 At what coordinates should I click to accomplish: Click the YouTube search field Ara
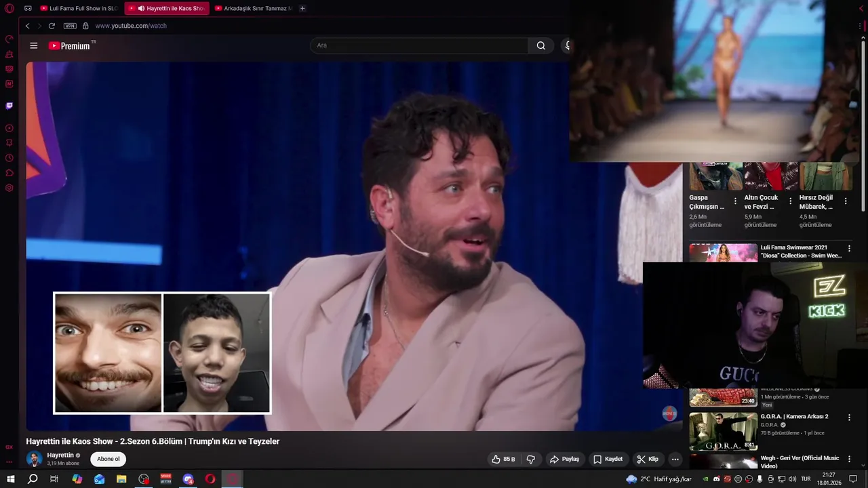coord(419,45)
